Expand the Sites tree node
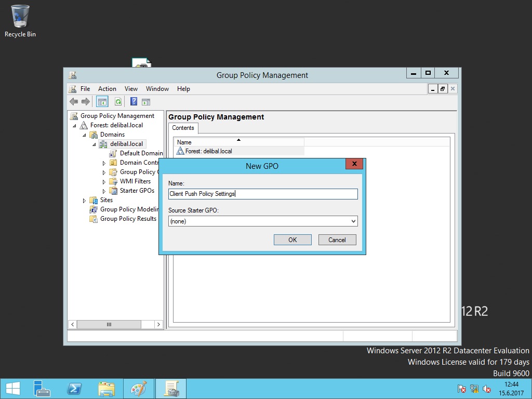 tap(85, 201)
